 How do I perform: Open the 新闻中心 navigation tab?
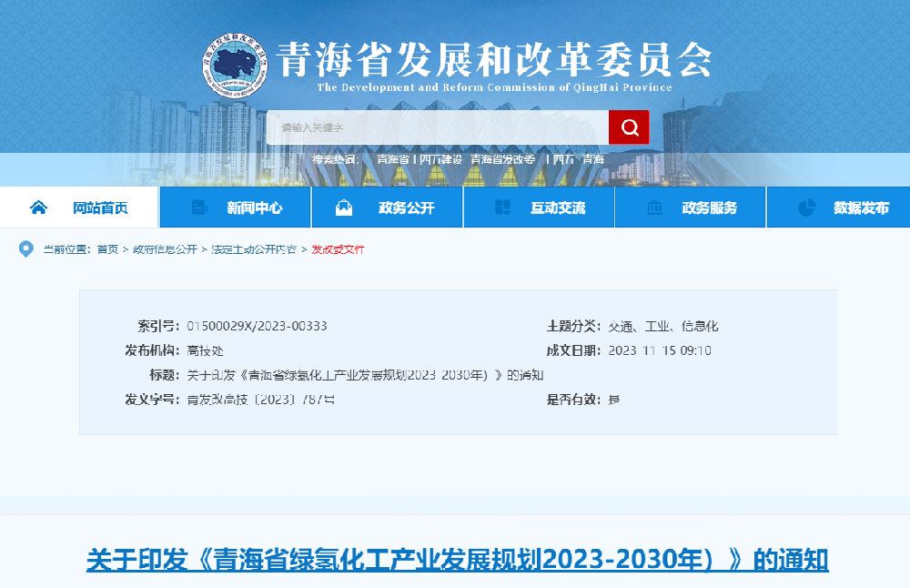(254, 208)
